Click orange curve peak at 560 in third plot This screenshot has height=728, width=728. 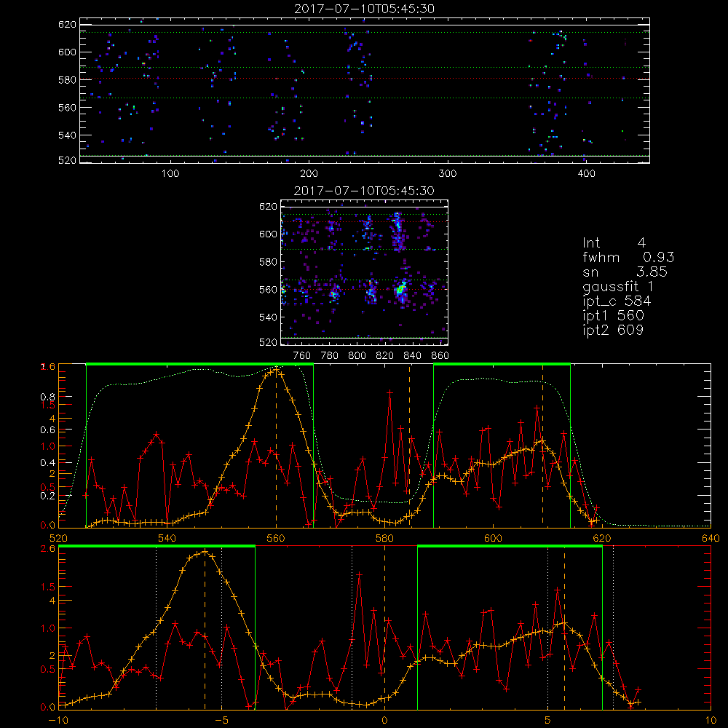277,370
